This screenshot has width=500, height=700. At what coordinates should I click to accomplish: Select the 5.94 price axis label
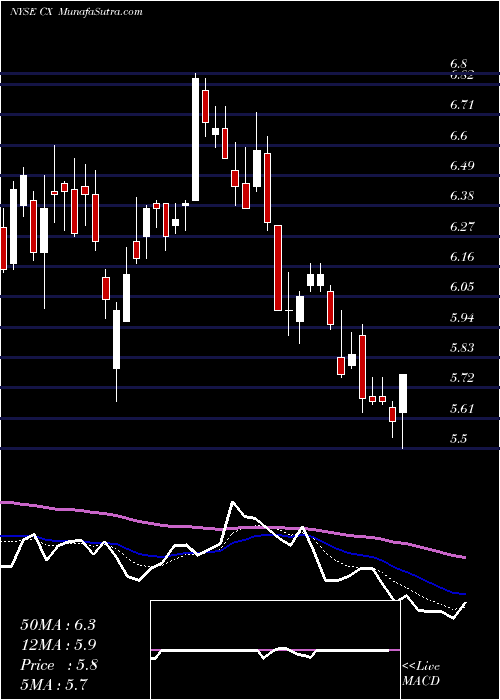click(461, 317)
